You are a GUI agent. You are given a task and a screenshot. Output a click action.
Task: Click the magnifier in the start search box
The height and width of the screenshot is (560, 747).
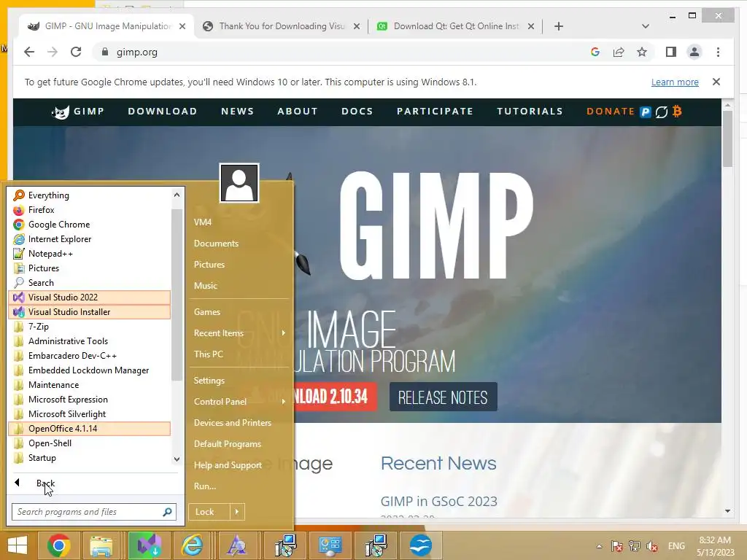point(167,512)
